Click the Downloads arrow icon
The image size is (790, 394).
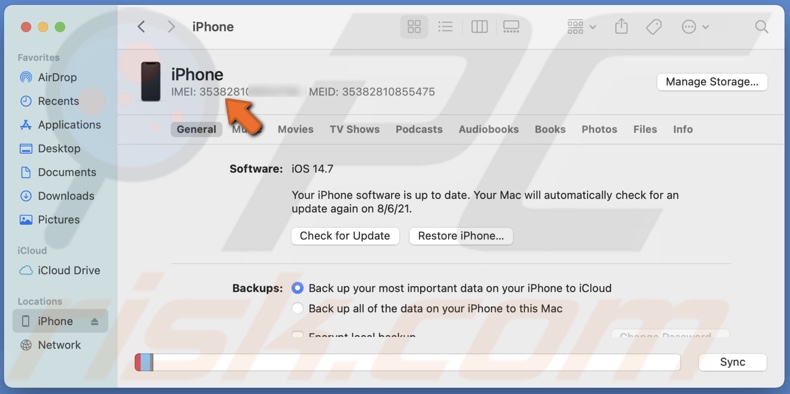pos(25,196)
